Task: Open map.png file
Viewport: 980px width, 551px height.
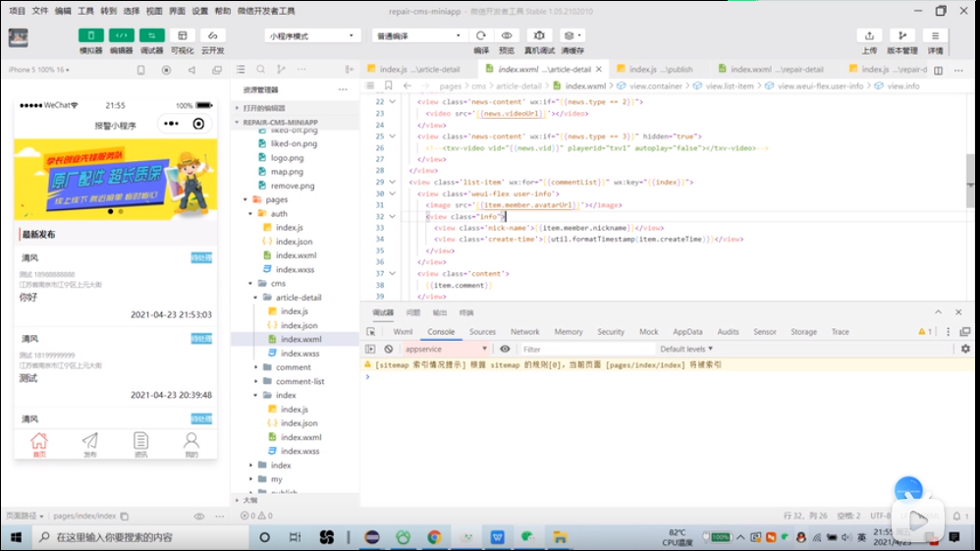Action: (287, 171)
